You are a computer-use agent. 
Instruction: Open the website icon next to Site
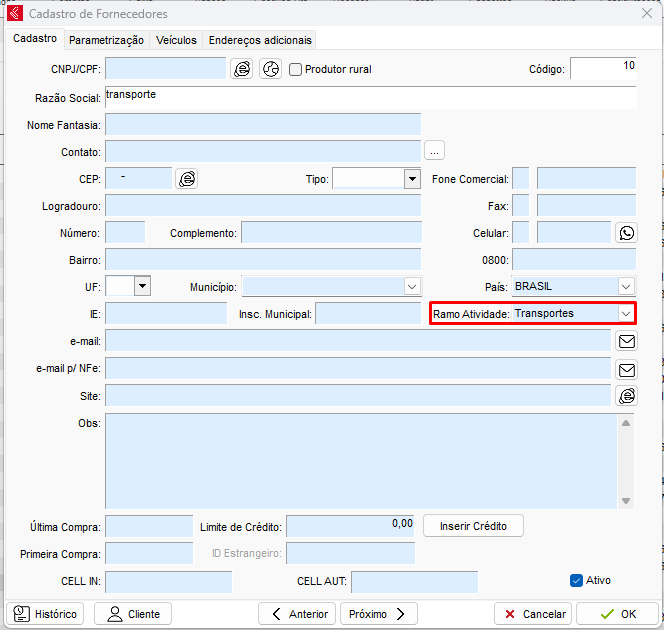[626, 396]
